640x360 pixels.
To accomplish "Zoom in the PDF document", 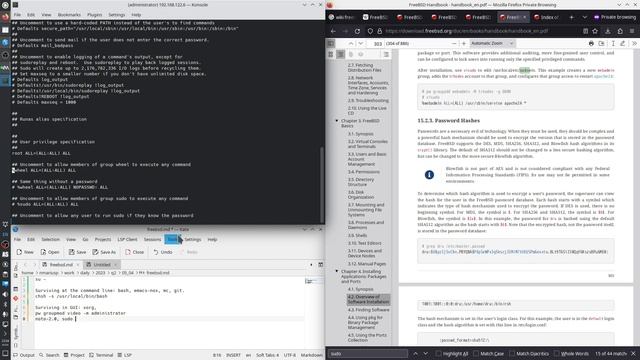I will pos(464,43).
